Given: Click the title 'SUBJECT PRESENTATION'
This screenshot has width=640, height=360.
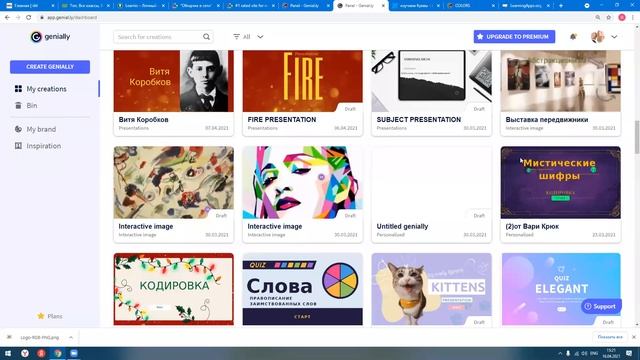Looking at the screenshot, I should (x=418, y=120).
